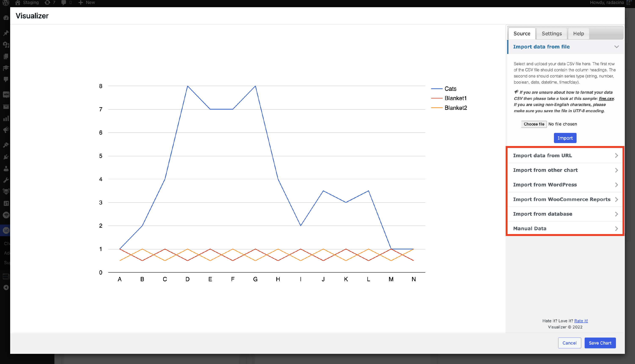635x364 pixels.
Task: Open the Dashboard gauge icon in sidebar
Action: 6,18
